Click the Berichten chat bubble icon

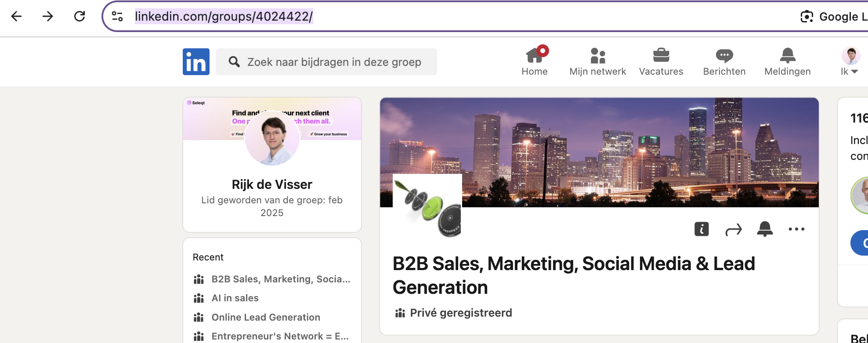tap(724, 56)
